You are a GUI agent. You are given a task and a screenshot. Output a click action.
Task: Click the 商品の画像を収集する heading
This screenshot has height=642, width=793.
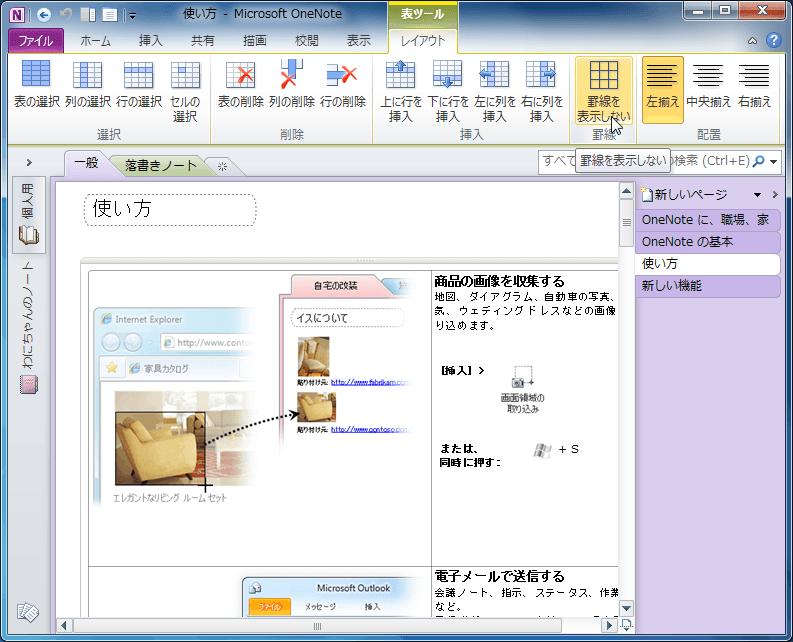coord(499,281)
